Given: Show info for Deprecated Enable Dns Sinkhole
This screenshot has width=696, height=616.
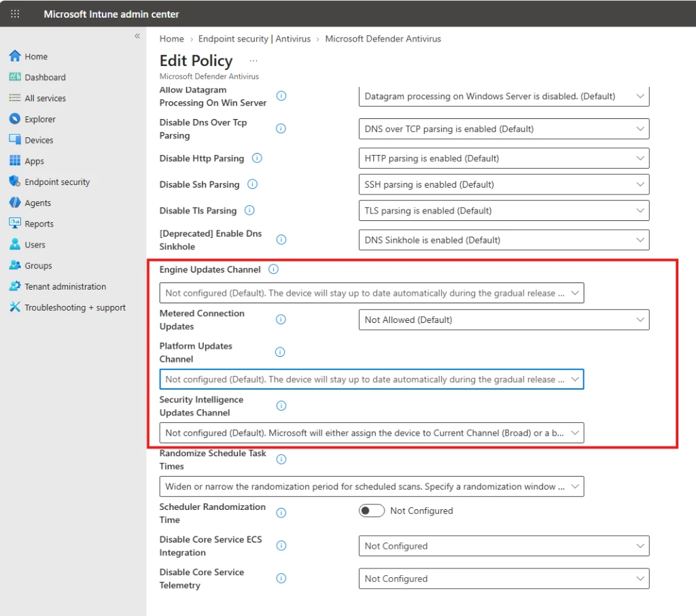Looking at the screenshot, I should click(281, 239).
